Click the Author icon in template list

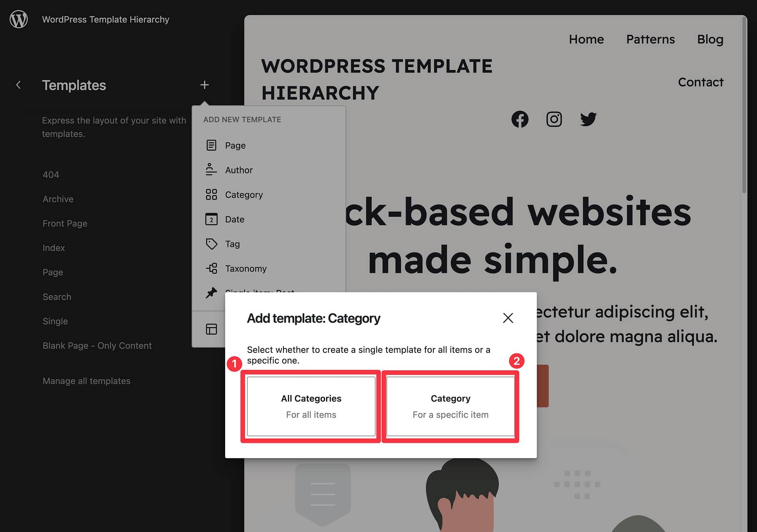pos(211,170)
